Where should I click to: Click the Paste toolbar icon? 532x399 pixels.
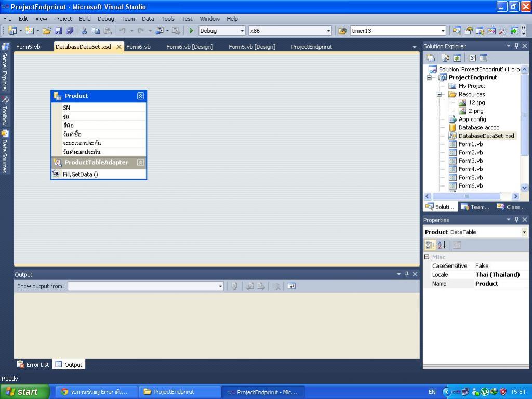108,31
